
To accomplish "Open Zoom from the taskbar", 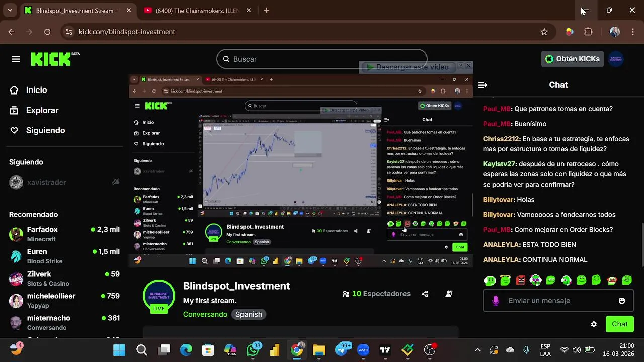I will (x=363, y=350).
